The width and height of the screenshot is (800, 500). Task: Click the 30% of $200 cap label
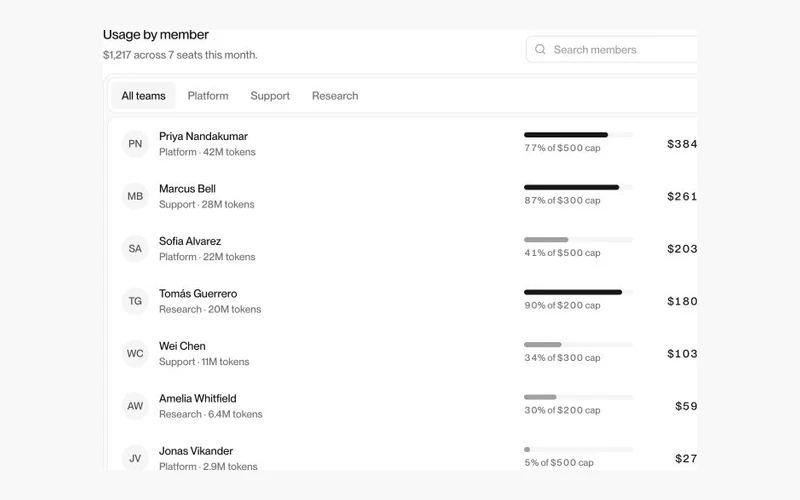(562, 410)
